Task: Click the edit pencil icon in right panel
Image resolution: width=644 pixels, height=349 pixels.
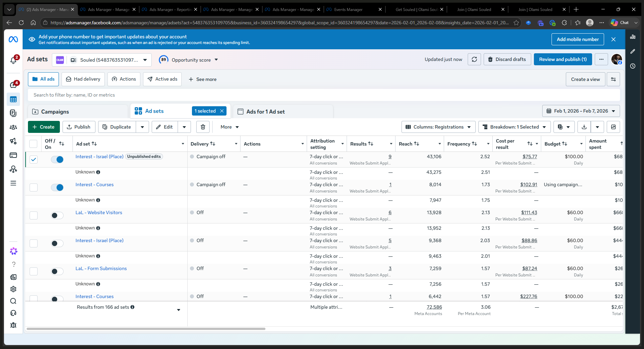Action: [633, 51]
